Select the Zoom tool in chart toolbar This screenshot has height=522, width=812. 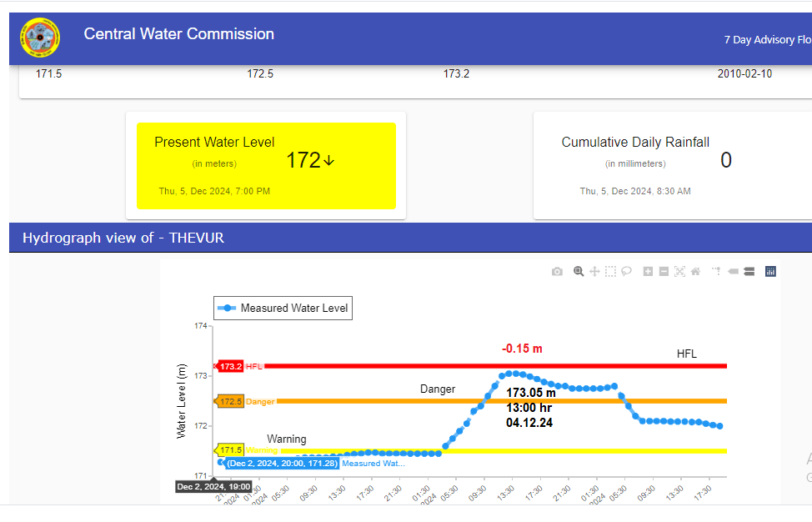[578, 272]
